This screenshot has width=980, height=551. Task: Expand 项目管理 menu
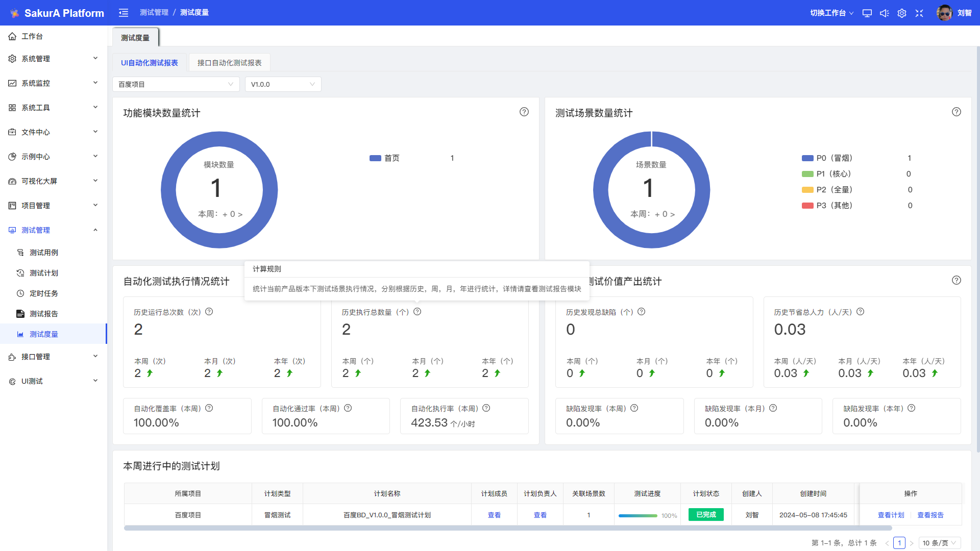click(54, 206)
